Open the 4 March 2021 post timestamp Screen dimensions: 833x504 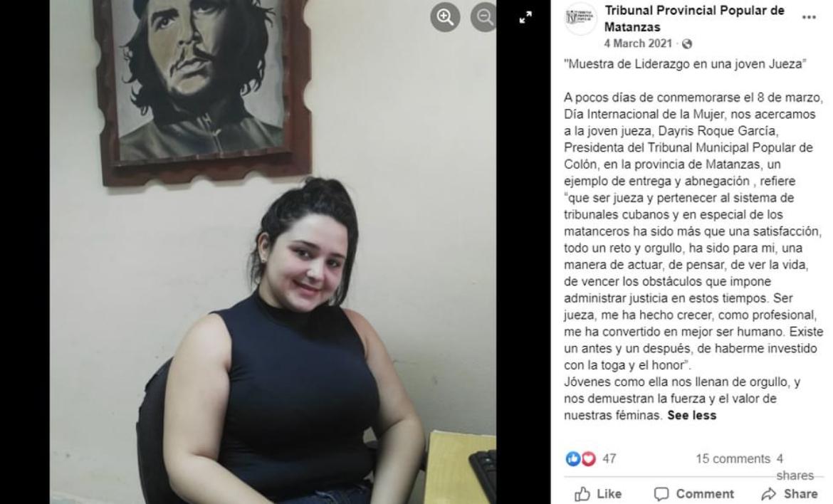pyautogui.click(x=637, y=43)
